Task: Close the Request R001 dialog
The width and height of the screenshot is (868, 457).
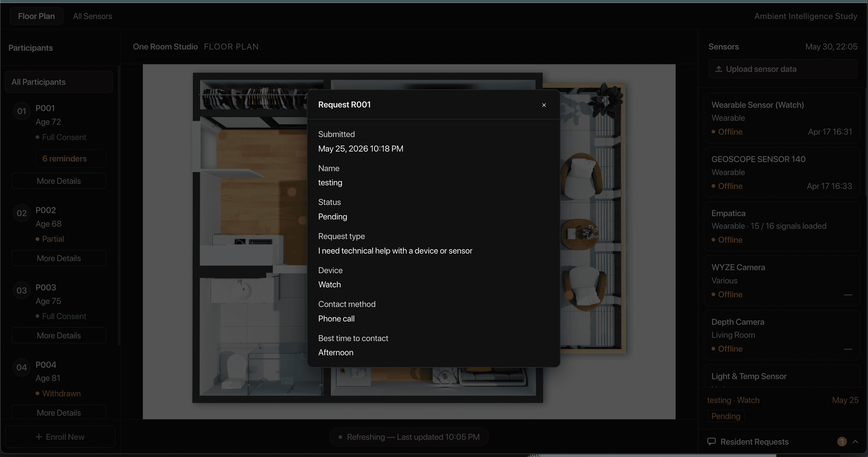Action: [x=544, y=105]
